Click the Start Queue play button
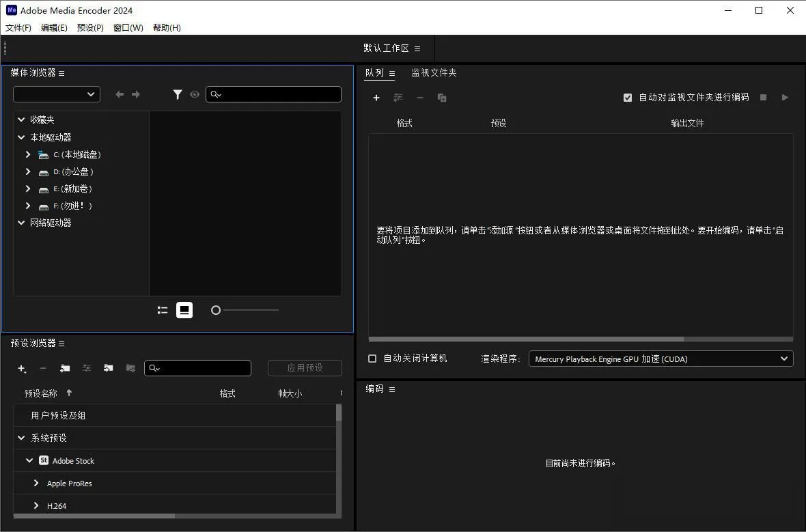 point(785,98)
